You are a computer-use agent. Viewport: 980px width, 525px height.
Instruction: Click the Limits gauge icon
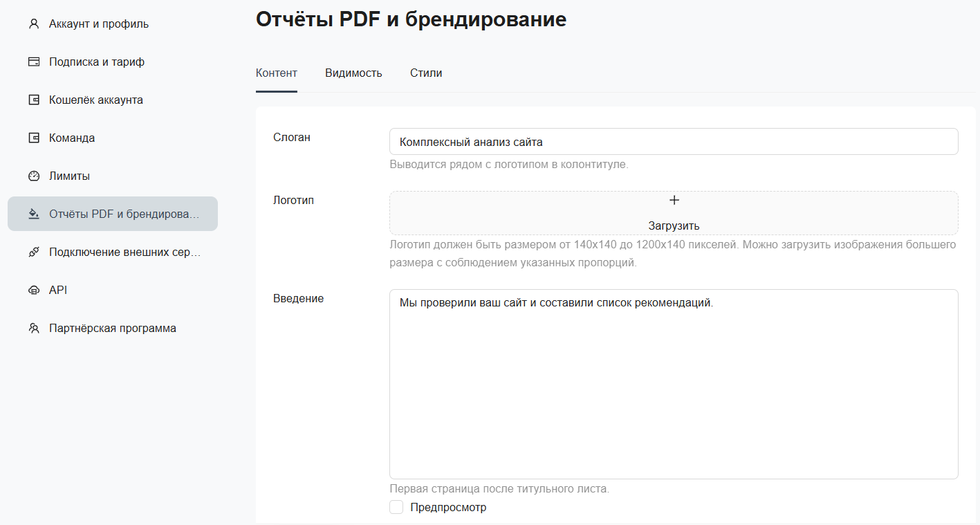coord(33,176)
